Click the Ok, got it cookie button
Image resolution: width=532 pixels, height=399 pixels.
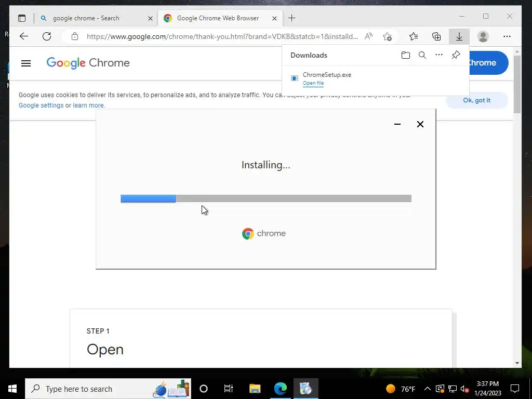pyautogui.click(x=476, y=100)
